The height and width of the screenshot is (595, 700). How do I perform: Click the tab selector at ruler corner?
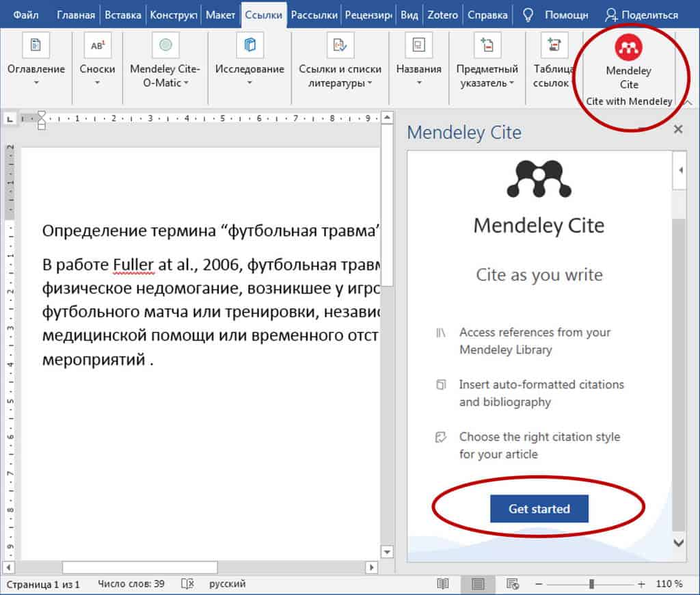10,119
